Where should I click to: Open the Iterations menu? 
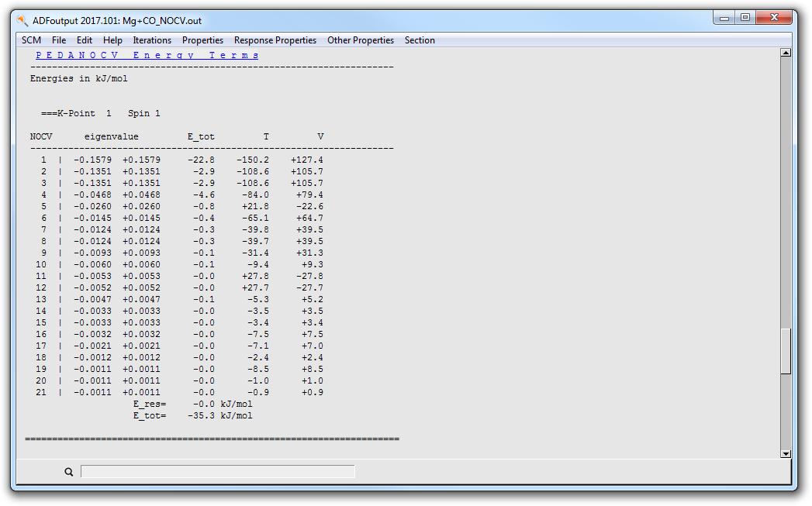pos(152,40)
